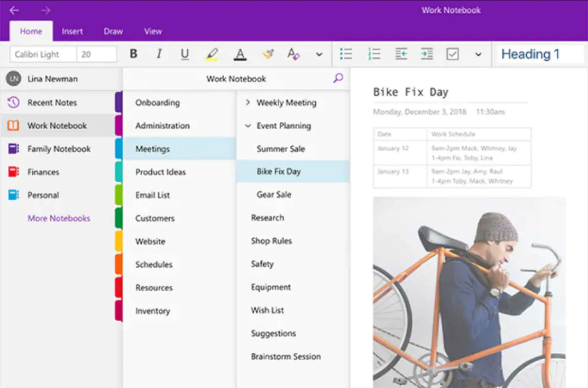The width and height of the screenshot is (588, 388).
Task: Open the additional formatting options dropdown
Action: pyautogui.click(x=319, y=54)
